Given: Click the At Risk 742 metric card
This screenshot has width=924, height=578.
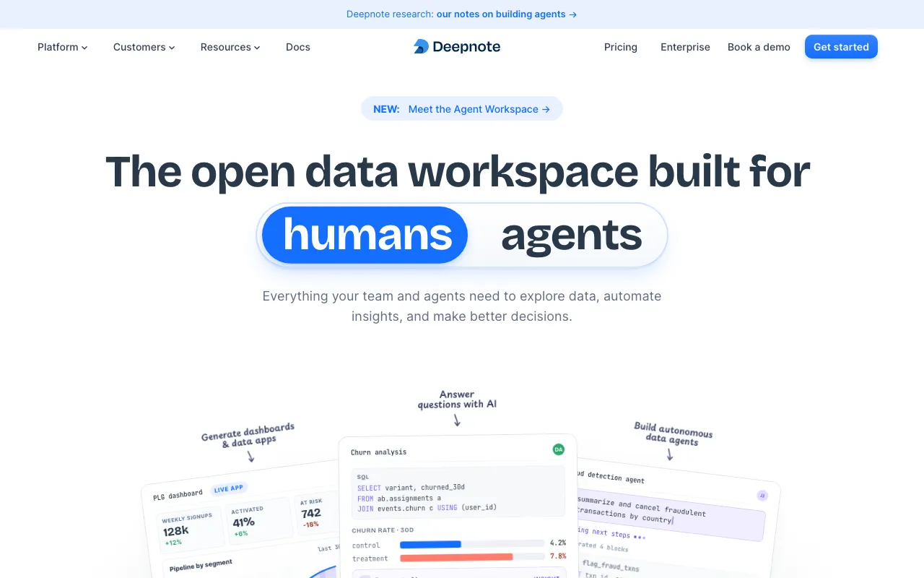Looking at the screenshot, I should coord(315,514).
